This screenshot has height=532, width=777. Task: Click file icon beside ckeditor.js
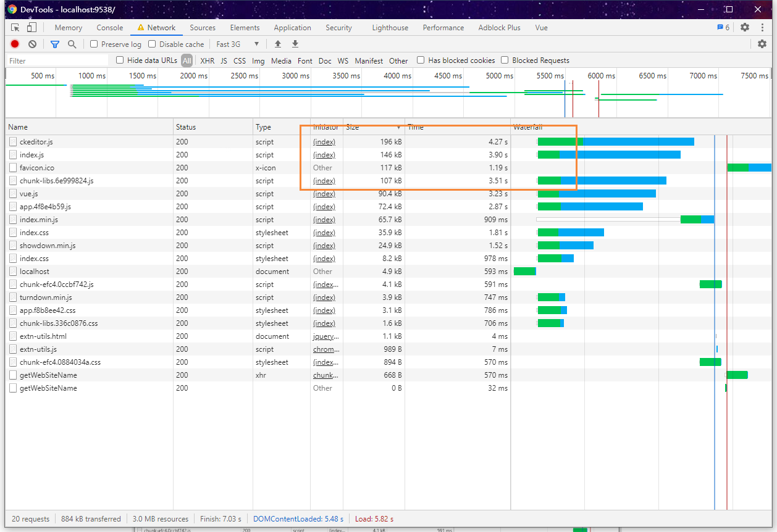click(x=14, y=142)
